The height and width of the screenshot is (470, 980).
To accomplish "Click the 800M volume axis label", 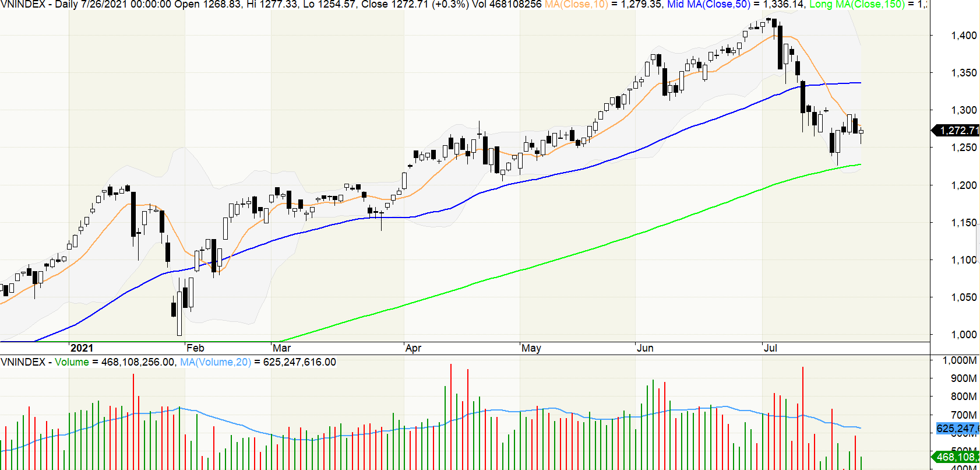I will pos(964,397).
